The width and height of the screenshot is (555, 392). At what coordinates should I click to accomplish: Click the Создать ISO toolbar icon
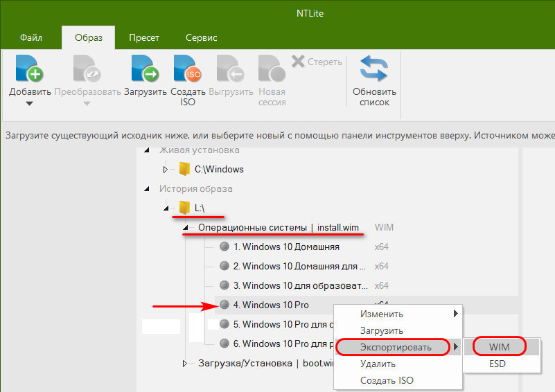187,69
